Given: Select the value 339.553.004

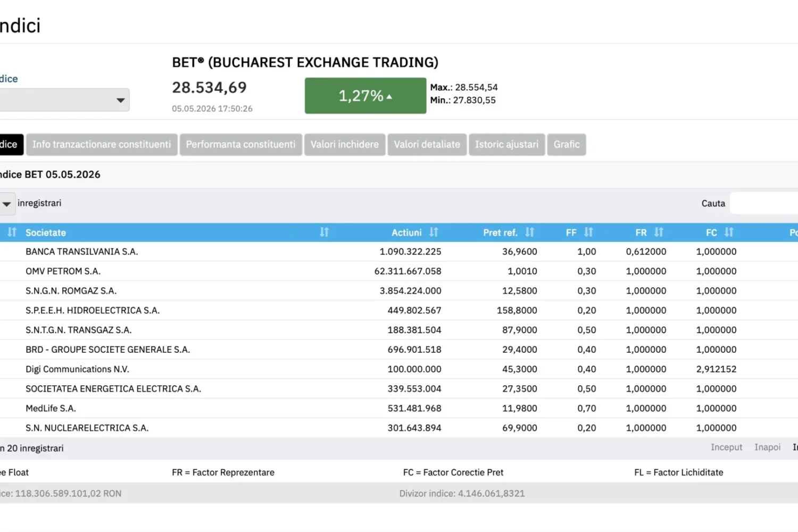Looking at the screenshot, I should [414, 389].
